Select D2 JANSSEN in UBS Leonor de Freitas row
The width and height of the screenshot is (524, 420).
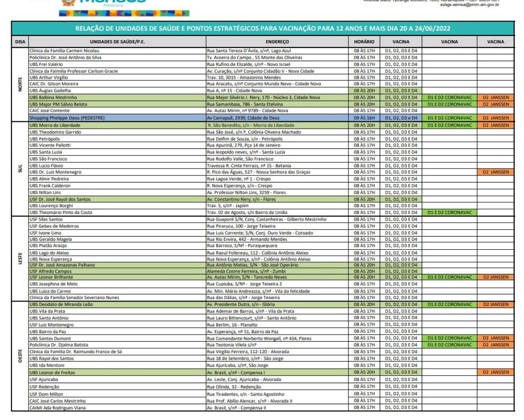coord(496,372)
